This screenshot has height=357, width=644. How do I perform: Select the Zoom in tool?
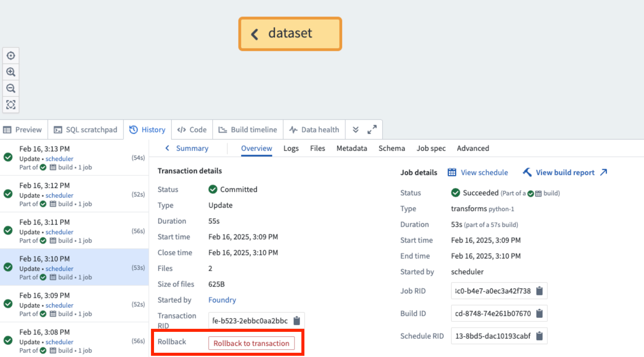pyautogui.click(x=11, y=72)
